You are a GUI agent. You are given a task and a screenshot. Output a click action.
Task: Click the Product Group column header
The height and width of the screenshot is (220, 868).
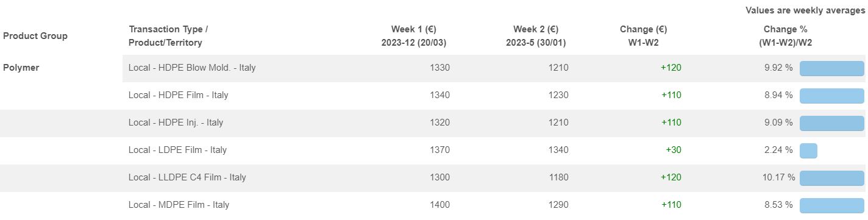pyautogui.click(x=35, y=36)
